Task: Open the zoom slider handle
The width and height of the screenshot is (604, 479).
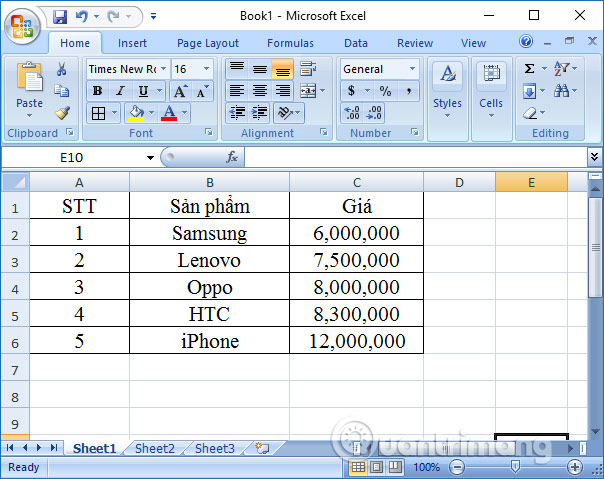Action: pyautogui.click(x=515, y=467)
